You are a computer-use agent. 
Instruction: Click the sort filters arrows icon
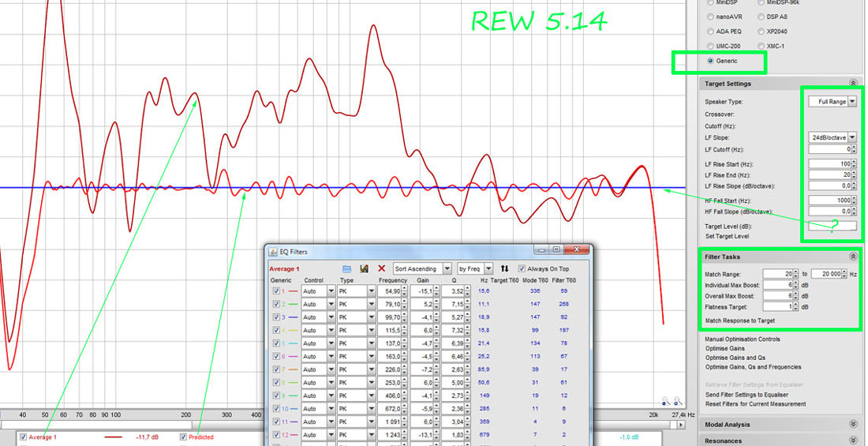point(505,269)
